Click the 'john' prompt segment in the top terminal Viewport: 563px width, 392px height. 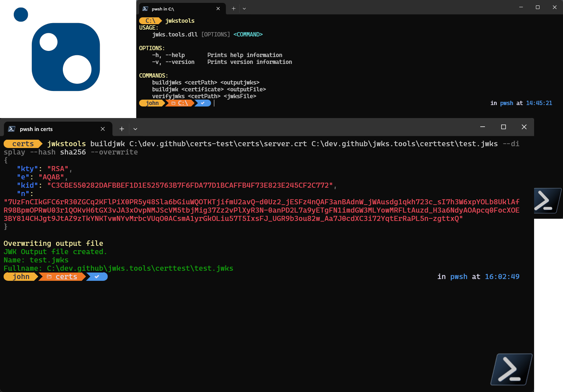click(152, 103)
